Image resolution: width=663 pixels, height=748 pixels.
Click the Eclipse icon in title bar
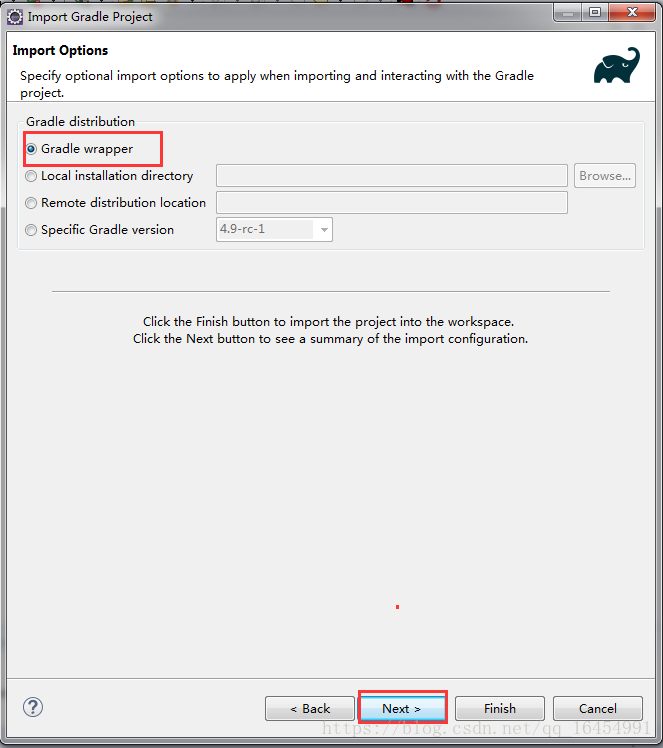click(15, 17)
